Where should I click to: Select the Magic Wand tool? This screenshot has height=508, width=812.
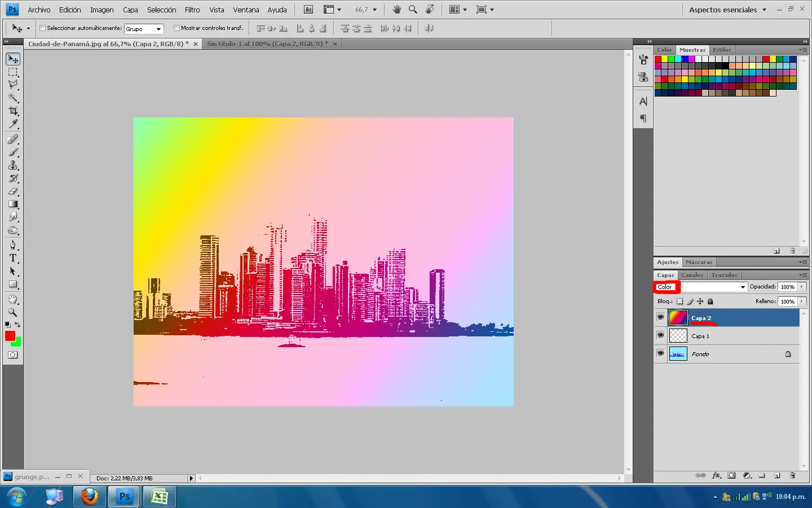[13, 98]
